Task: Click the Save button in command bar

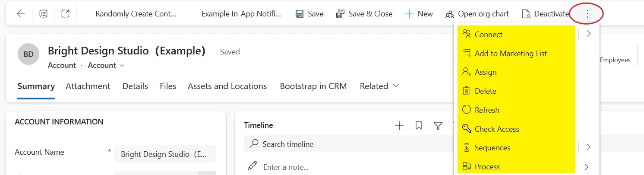Action: click(309, 14)
